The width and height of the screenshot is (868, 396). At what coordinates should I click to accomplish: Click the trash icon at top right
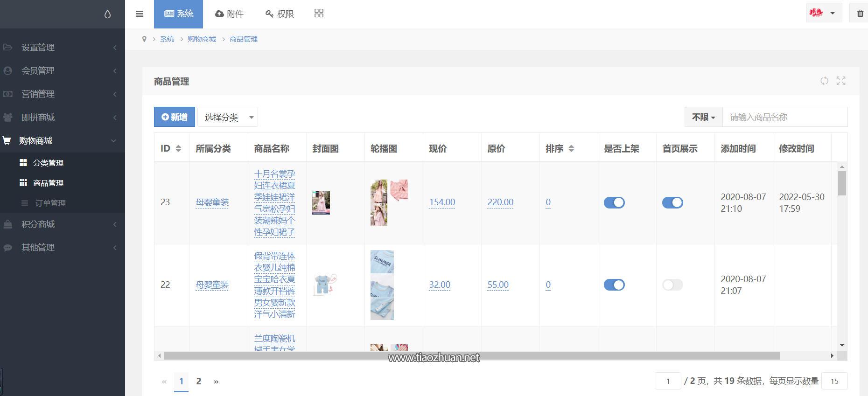860,14
